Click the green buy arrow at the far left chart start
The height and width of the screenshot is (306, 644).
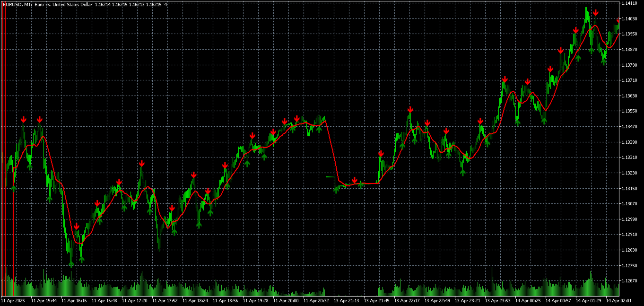coord(13,186)
